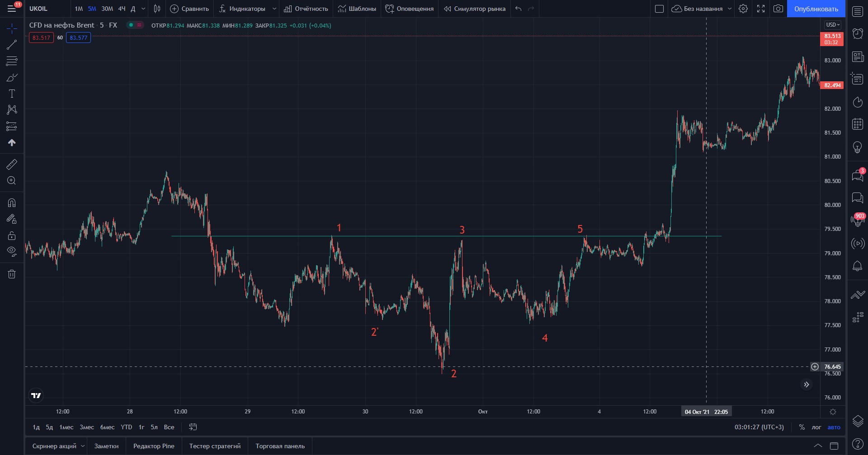Enter fullscreen mode

pyautogui.click(x=761, y=9)
